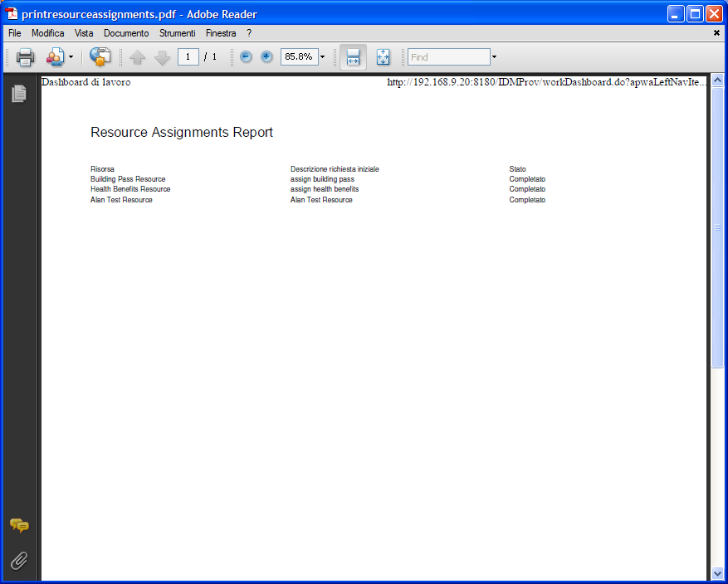This screenshot has width=728, height=584.
Task: Click the 'Risorsa' column header text
Action: [x=102, y=169]
